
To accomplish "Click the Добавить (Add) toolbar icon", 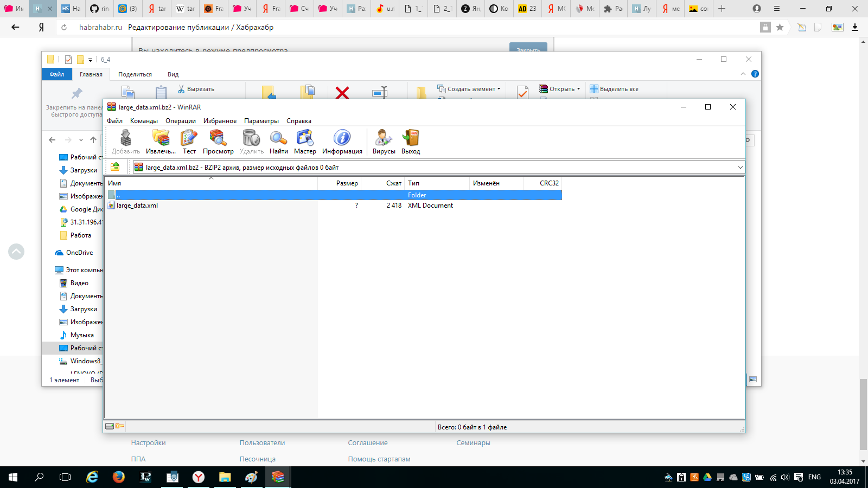I will point(126,142).
